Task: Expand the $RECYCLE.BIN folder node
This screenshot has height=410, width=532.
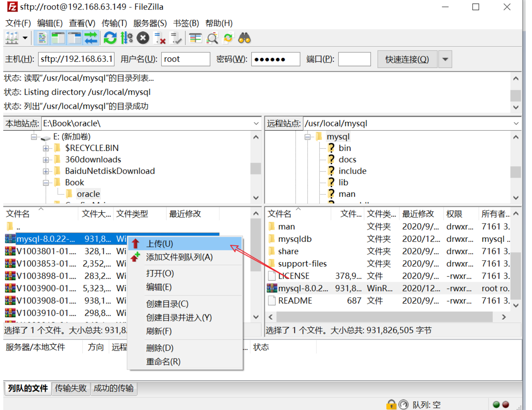Action: 46,148
